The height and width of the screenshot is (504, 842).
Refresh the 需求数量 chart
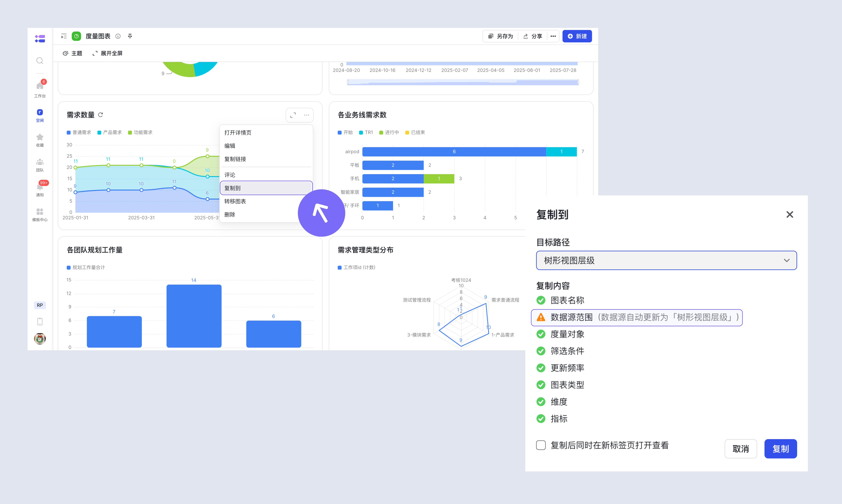(101, 115)
